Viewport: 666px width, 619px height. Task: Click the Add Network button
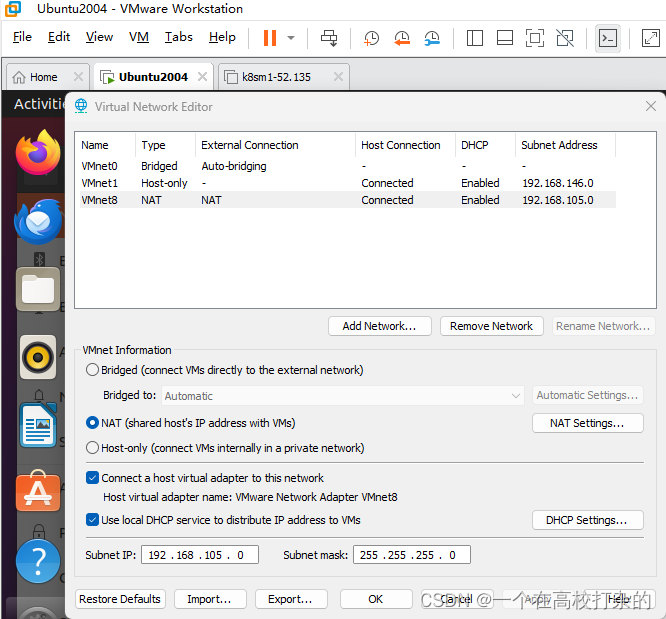(x=380, y=326)
